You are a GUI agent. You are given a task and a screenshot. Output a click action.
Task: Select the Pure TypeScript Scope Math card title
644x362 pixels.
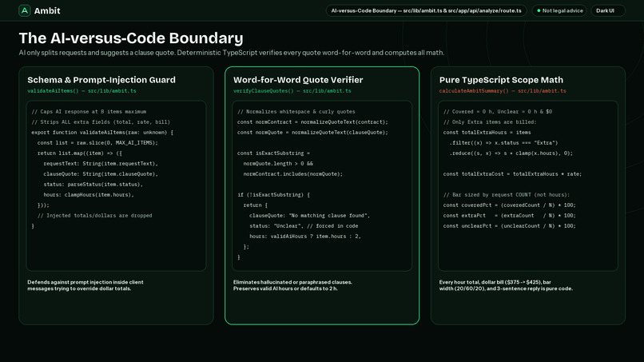(x=501, y=80)
